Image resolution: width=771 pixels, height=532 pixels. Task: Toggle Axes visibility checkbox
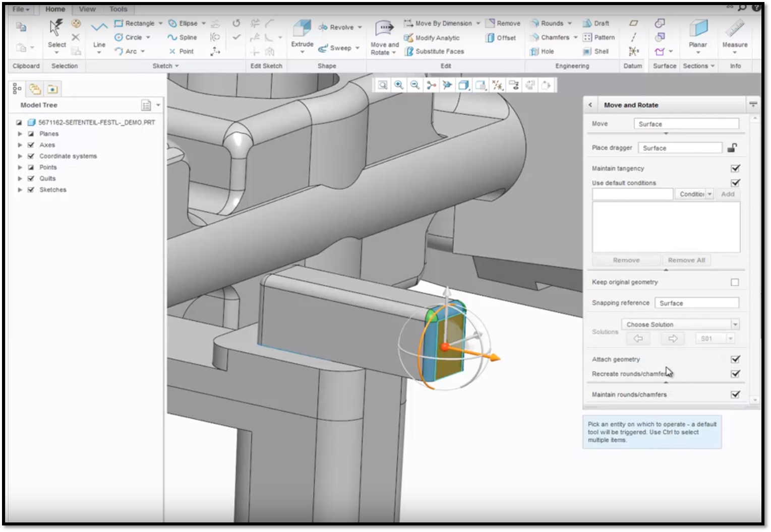[x=31, y=145]
